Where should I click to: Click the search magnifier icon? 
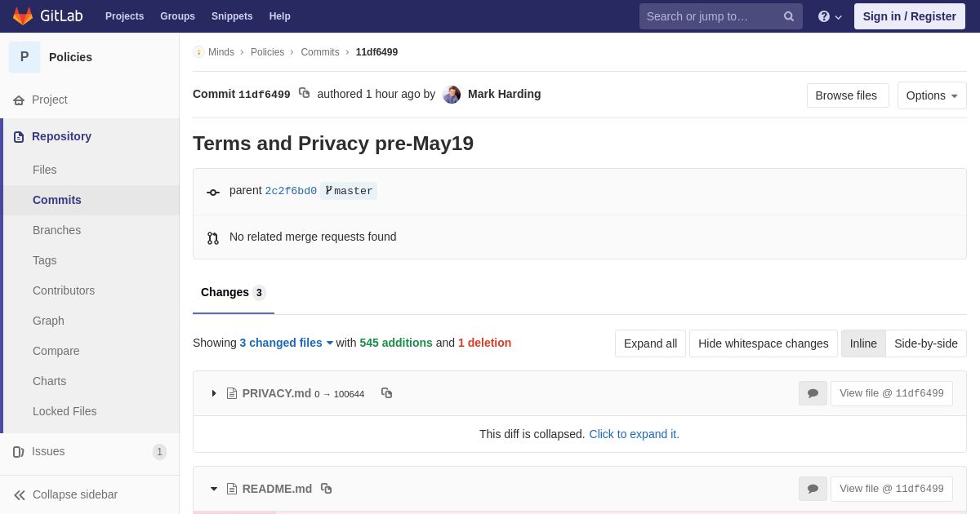[789, 16]
